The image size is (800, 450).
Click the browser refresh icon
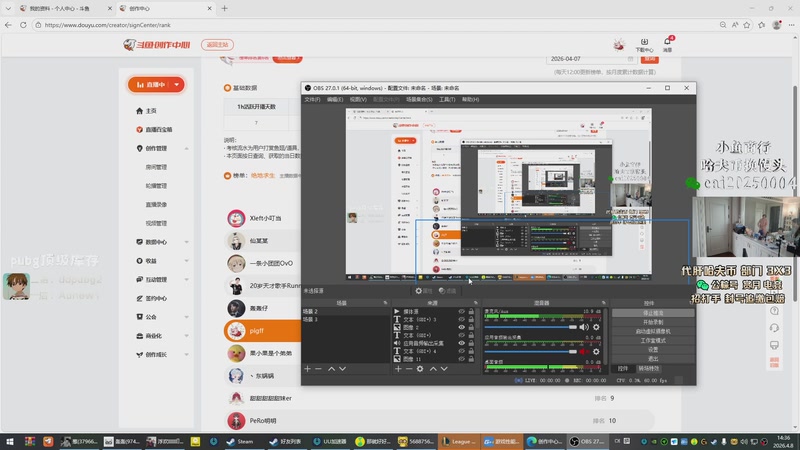pyautogui.click(x=23, y=24)
